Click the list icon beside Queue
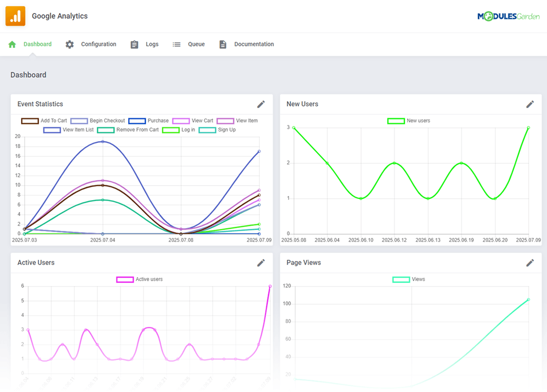The height and width of the screenshot is (392, 547). pos(176,44)
